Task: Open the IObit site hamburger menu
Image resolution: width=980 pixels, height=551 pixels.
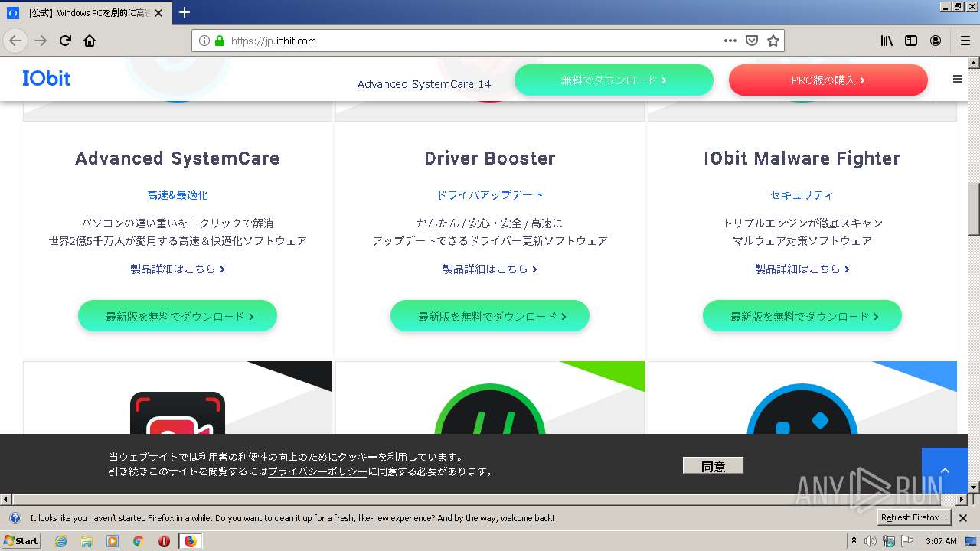Action: 957,79
